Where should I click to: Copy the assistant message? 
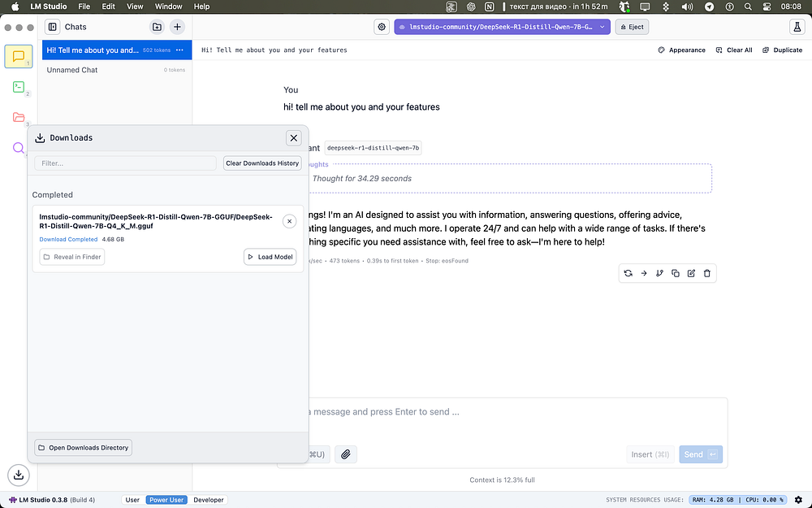676,273
